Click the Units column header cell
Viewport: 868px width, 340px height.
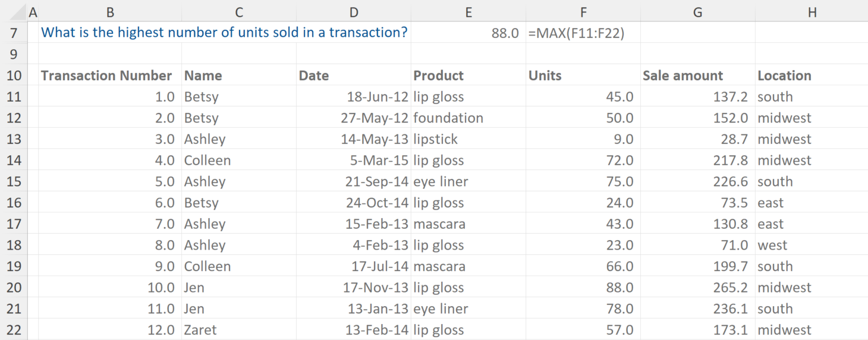pos(583,75)
